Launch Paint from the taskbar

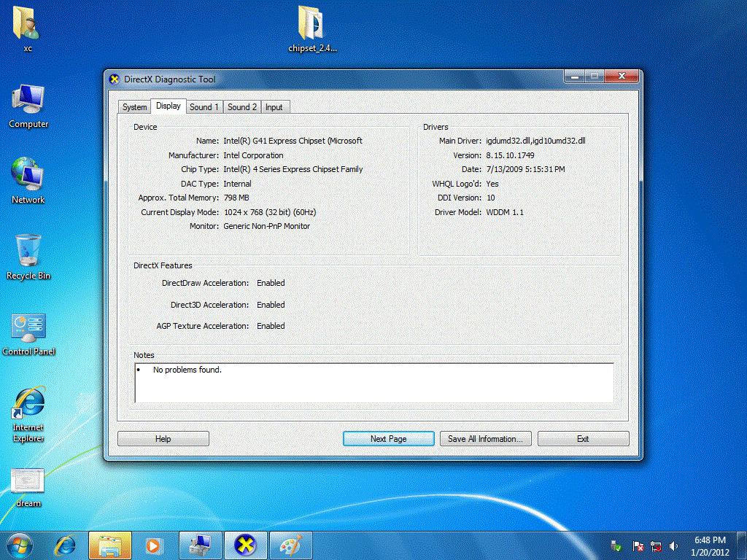290,545
